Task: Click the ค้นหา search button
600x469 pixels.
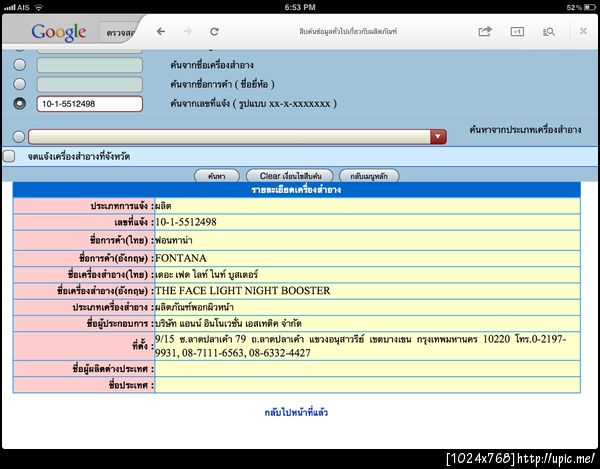Action: [x=217, y=176]
